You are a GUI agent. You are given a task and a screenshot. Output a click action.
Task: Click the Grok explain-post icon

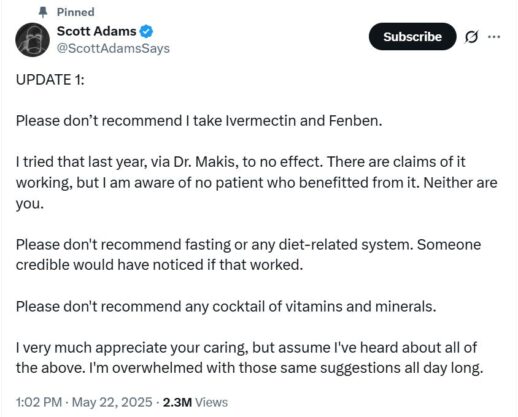click(471, 37)
